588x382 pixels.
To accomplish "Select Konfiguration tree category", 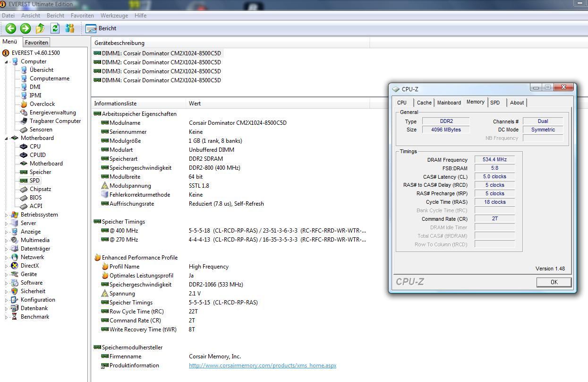I will (x=38, y=300).
